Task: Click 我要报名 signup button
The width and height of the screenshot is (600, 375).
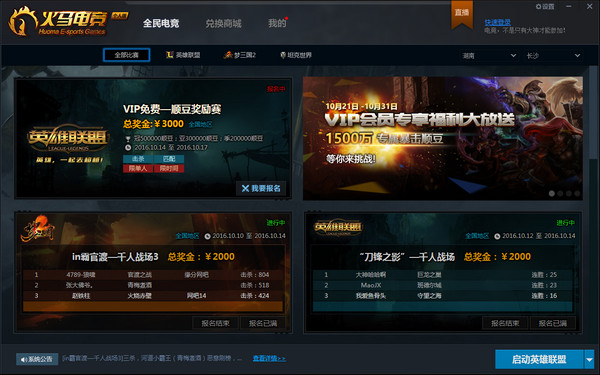Action: pyautogui.click(x=261, y=188)
